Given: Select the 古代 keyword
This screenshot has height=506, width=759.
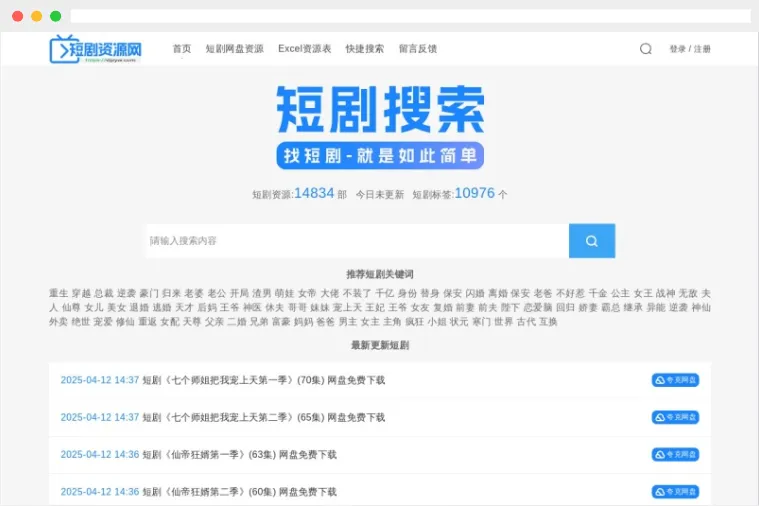Looking at the screenshot, I should pyautogui.click(x=526, y=322).
